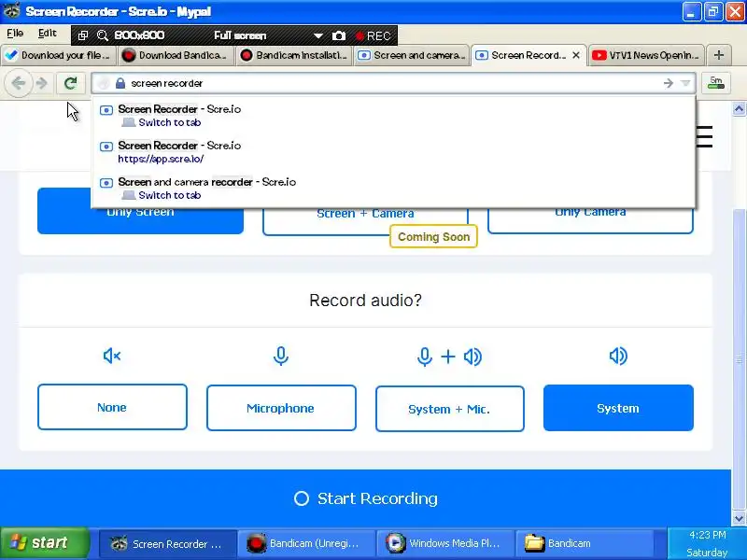Expand the address bar history dropdown arrow
Image resolution: width=747 pixels, height=560 pixels.
pos(685,83)
